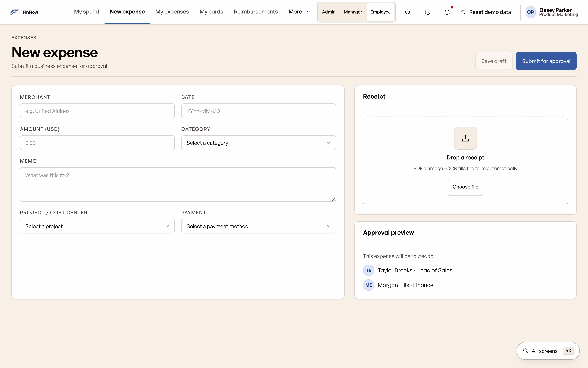Click the 'Drop a receipt' text
The height and width of the screenshot is (368, 588).
pyautogui.click(x=465, y=157)
